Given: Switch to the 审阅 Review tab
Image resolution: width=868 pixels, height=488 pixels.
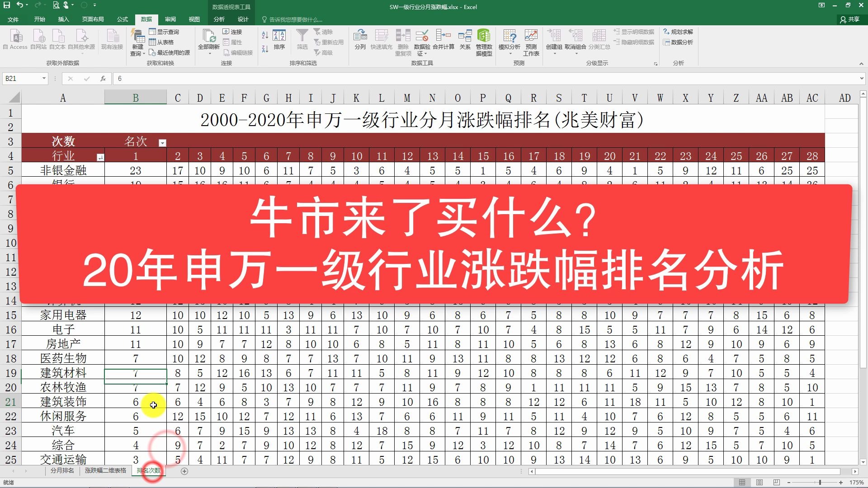Looking at the screenshot, I should click(x=170, y=19).
